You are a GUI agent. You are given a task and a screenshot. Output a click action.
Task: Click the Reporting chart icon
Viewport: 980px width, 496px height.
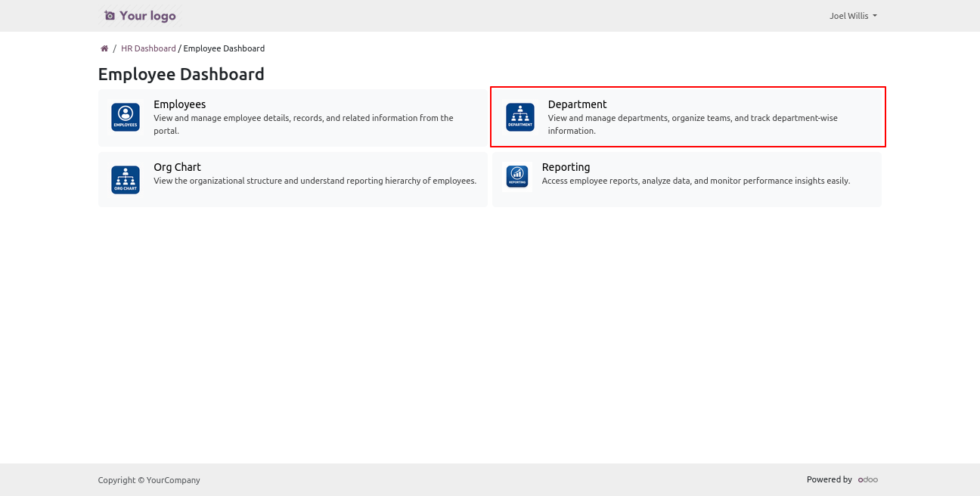[x=517, y=176]
